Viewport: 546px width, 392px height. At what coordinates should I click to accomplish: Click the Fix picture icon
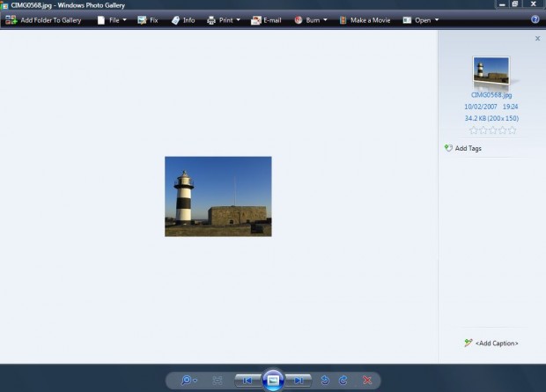tap(142, 20)
